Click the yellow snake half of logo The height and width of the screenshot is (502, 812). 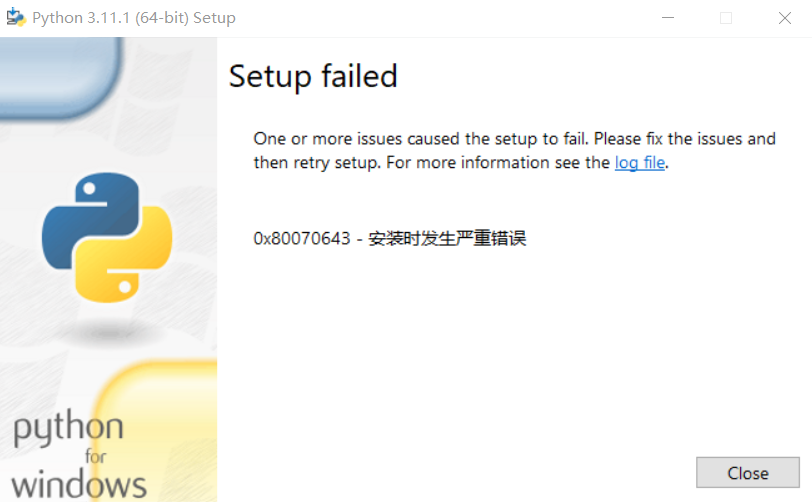point(124,256)
